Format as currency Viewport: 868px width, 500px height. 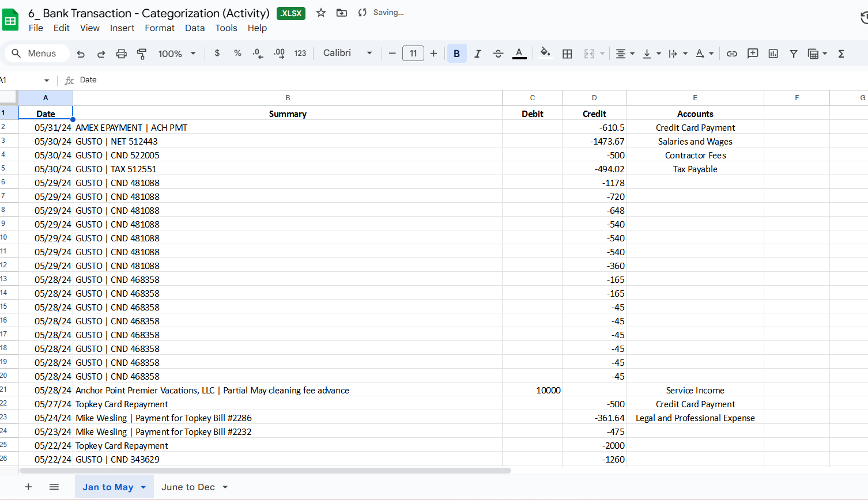click(217, 53)
